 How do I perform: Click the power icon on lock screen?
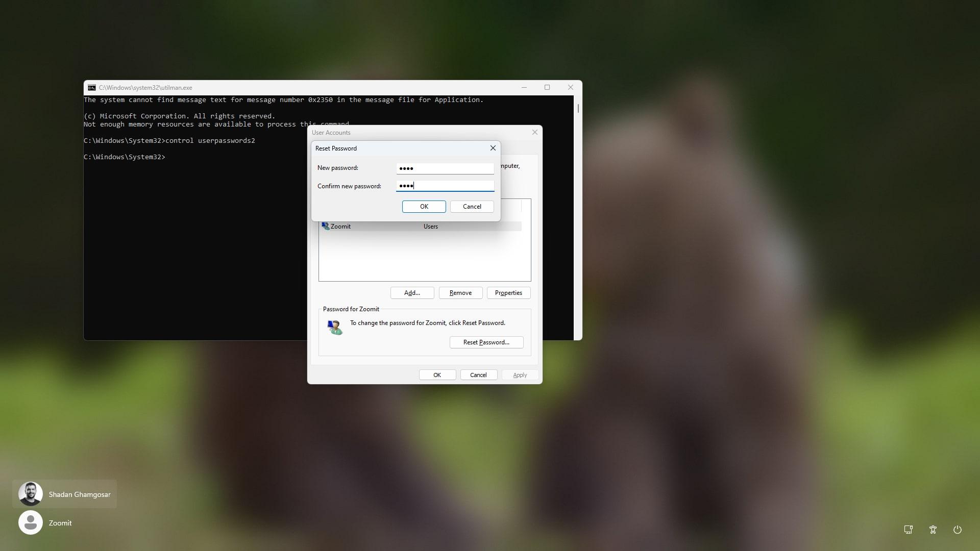(958, 530)
